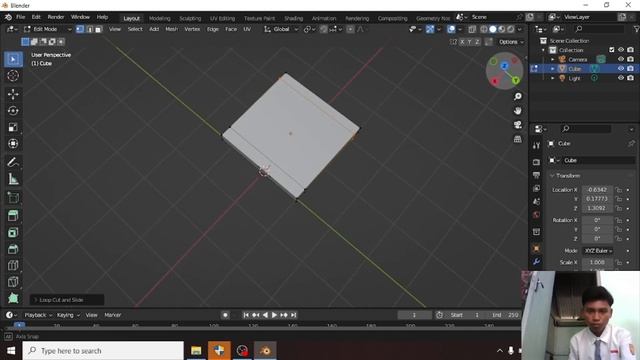Click the Windows search box
The width and height of the screenshot is (640, 360).
(x=103, y=351)
